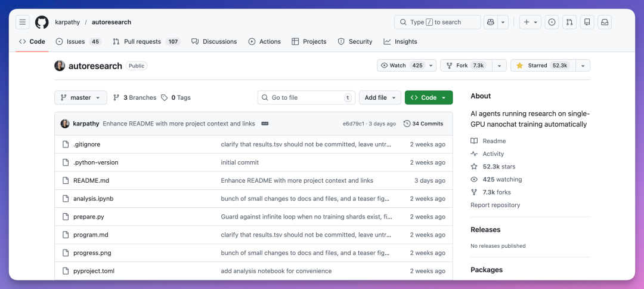This screenshot has height=289, width=644.
Task: Open the README.md file
Action: click(91, 180)
